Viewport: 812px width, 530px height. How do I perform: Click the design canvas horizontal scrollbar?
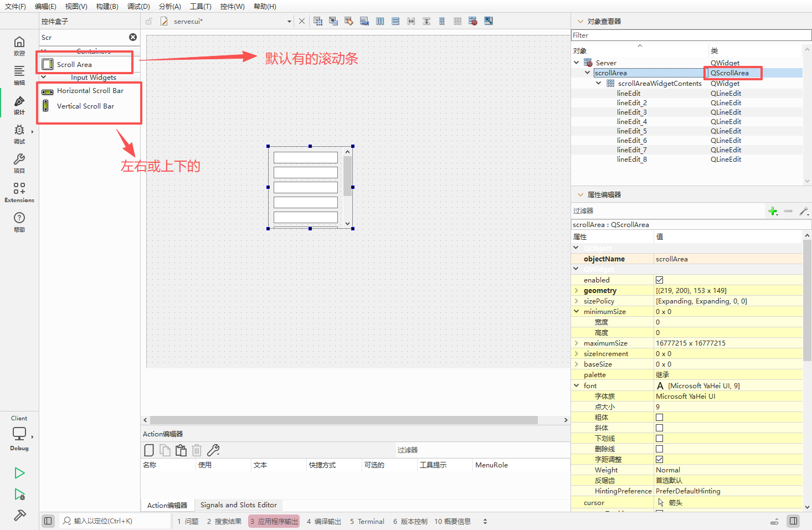point(343,420)
